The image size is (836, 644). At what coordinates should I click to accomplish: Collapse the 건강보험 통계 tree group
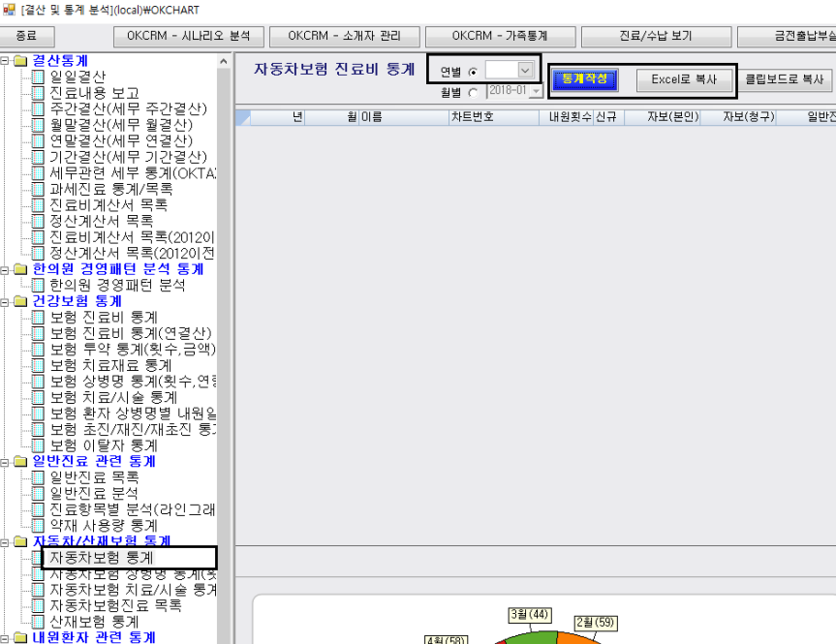pos(4,301)
